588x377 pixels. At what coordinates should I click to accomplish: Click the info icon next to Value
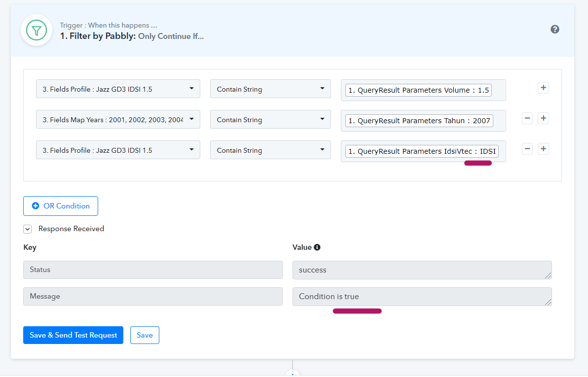coord(317,247)
